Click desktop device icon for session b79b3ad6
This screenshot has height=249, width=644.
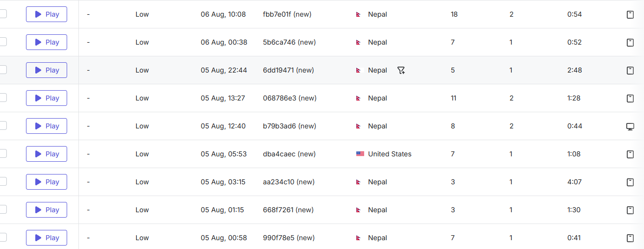click(630, 126)
